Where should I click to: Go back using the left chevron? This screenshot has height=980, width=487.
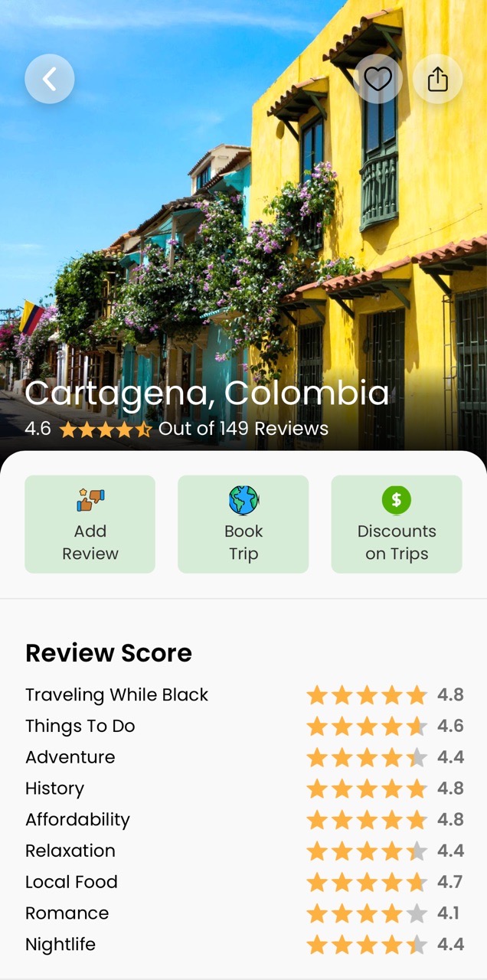(x=50, y=79)
